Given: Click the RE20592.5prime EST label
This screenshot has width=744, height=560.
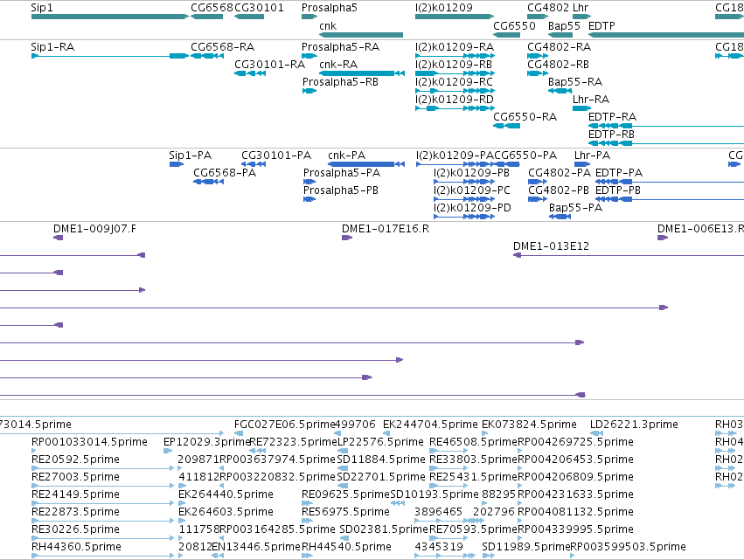Looking at the screenshot, I should click(x=75, y=460).
